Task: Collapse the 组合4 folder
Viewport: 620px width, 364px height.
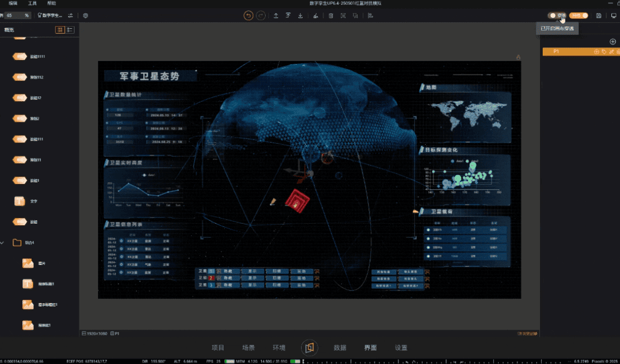Action: click(x=4, y=243)
